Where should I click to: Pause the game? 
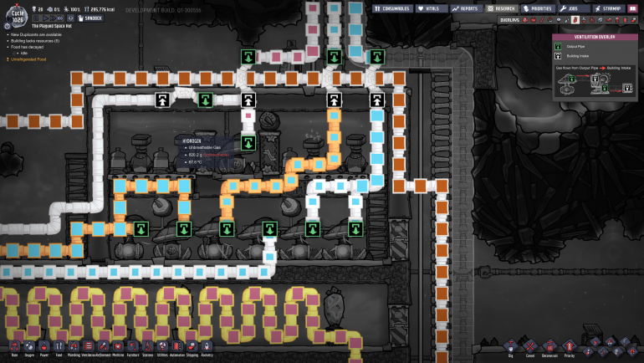(36, 18)
